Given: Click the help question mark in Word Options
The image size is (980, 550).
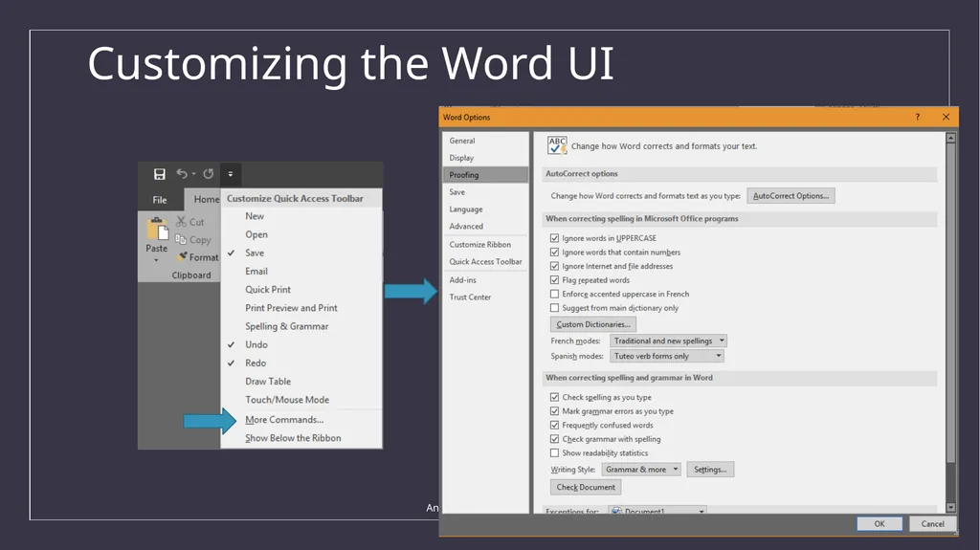Looking at the screenshot, I should pyautogui.click(x=918, y=117).
